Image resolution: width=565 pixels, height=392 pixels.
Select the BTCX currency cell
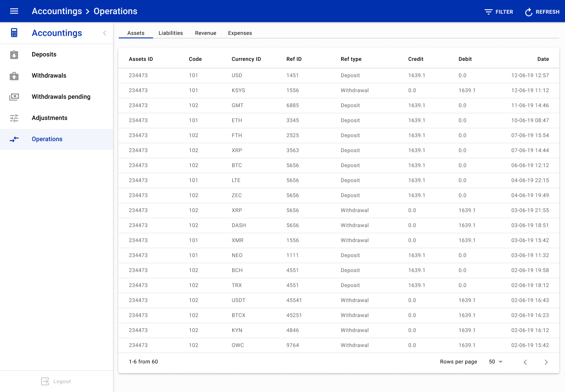(x=238, y=315)
